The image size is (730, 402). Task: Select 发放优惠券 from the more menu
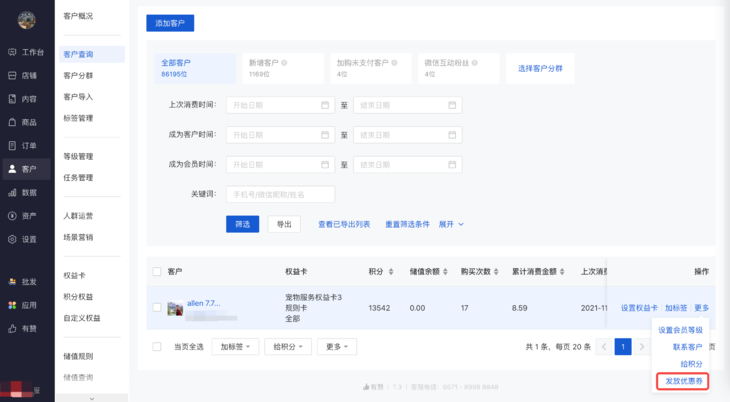[684, 381]
